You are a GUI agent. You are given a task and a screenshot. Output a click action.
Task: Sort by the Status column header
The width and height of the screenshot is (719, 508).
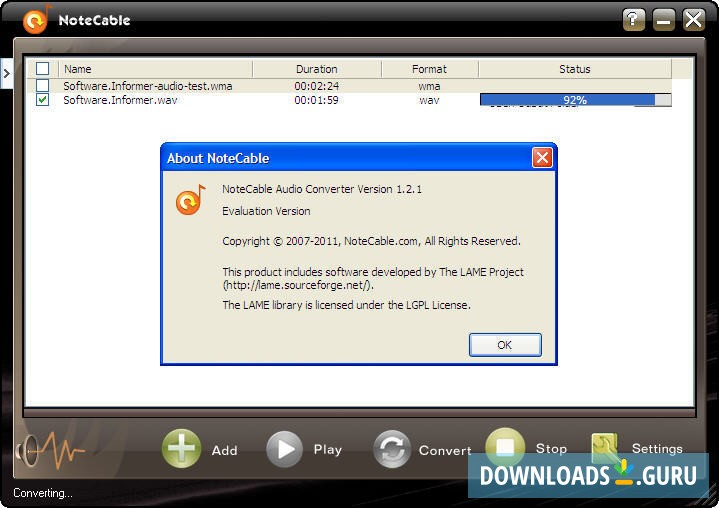coord(575,69)
